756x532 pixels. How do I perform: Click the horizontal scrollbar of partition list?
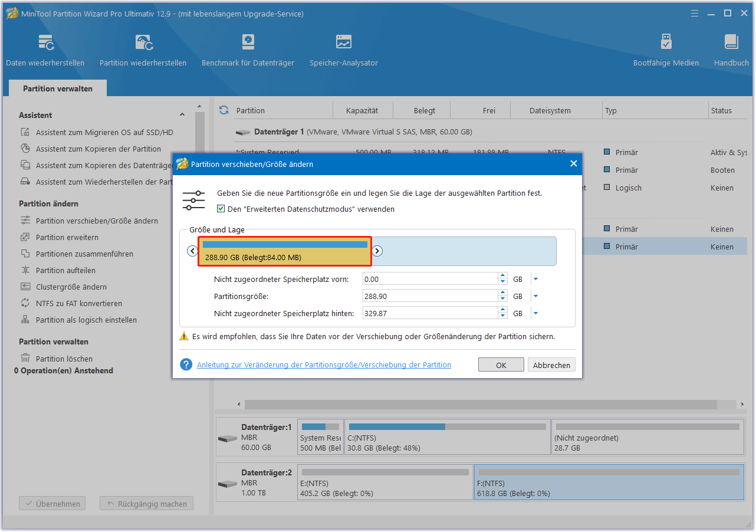481,405
